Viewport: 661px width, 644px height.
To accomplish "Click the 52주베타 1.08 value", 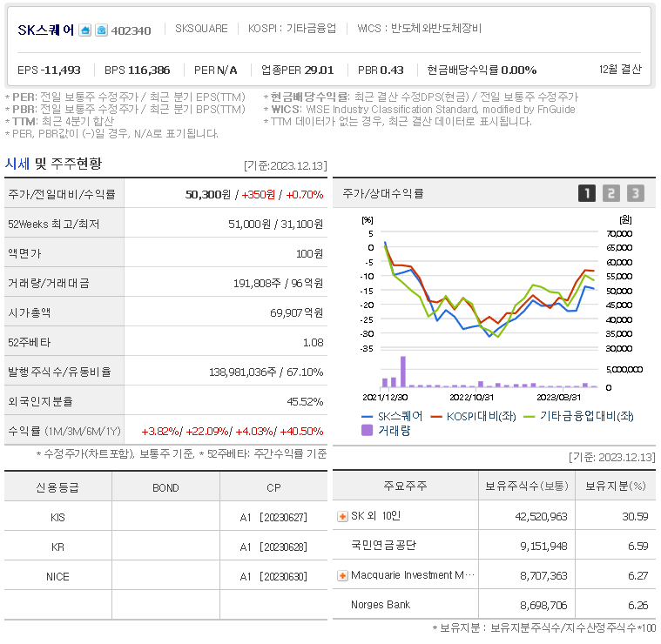I will [x=314, y=342].
